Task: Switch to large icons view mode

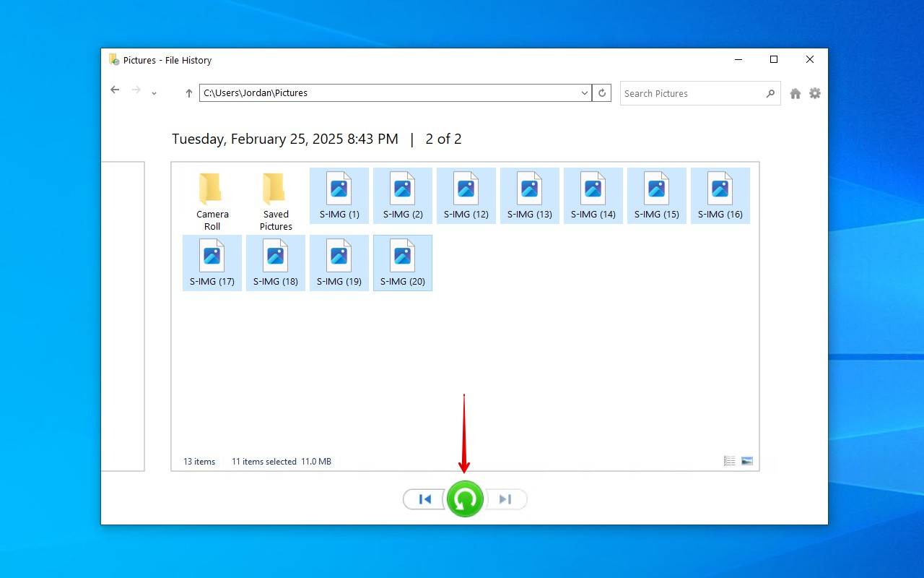Action: (x=746, y=460)
